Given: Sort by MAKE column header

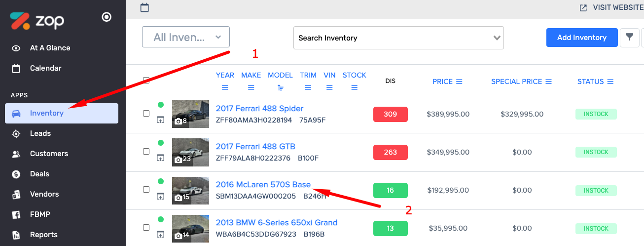Looking at the screenshot, I should click(x=251, y=75).
